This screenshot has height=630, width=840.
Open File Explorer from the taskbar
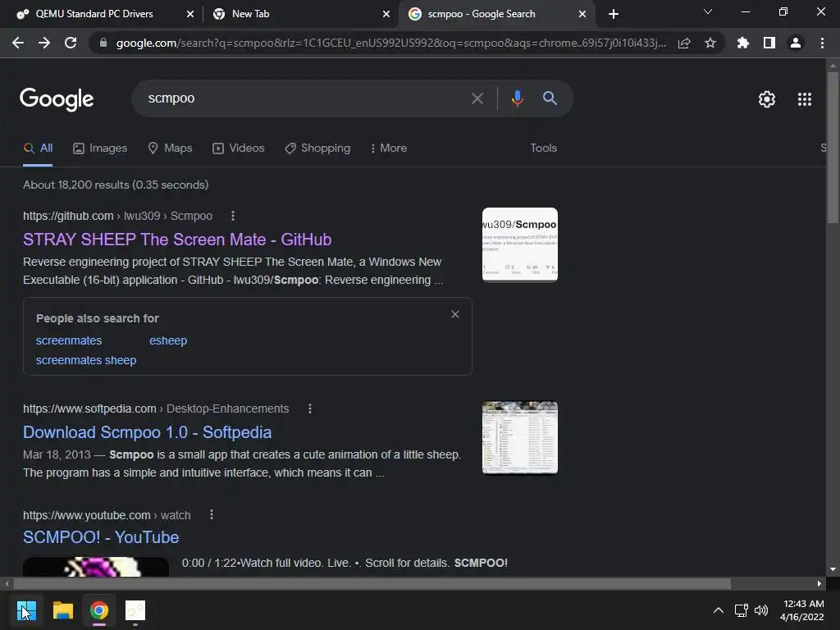[x=62, y=610]
